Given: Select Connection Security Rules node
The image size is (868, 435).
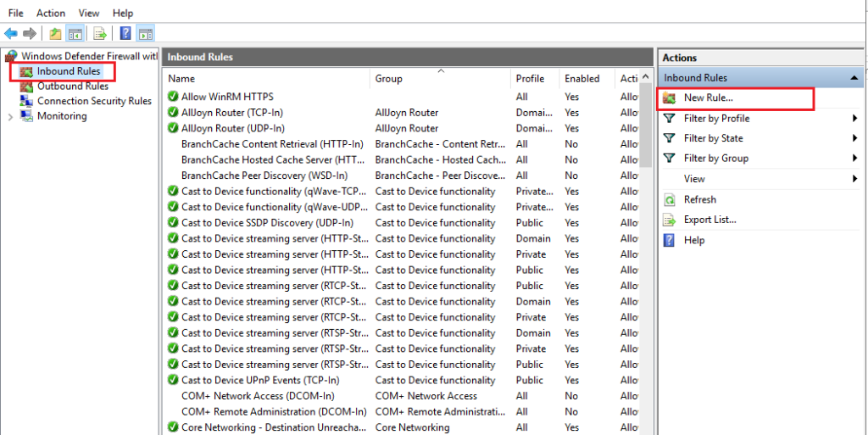Looking at the screenshot, I should click(x=94, y=101).
